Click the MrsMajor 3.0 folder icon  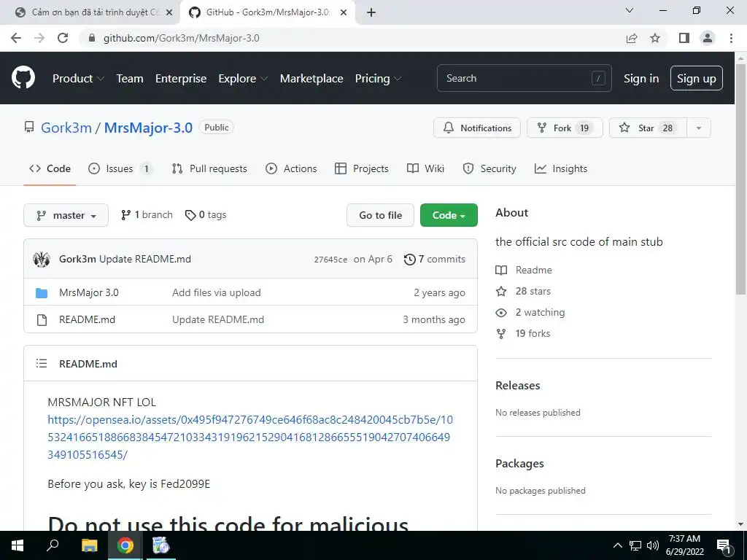click(x=42, y=293)
